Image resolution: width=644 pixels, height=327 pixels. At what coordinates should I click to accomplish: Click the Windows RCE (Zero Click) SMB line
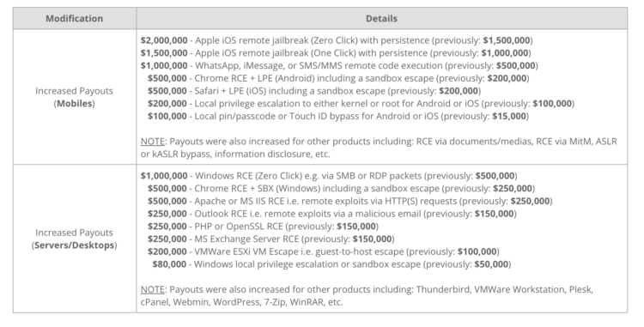point(329,176)
